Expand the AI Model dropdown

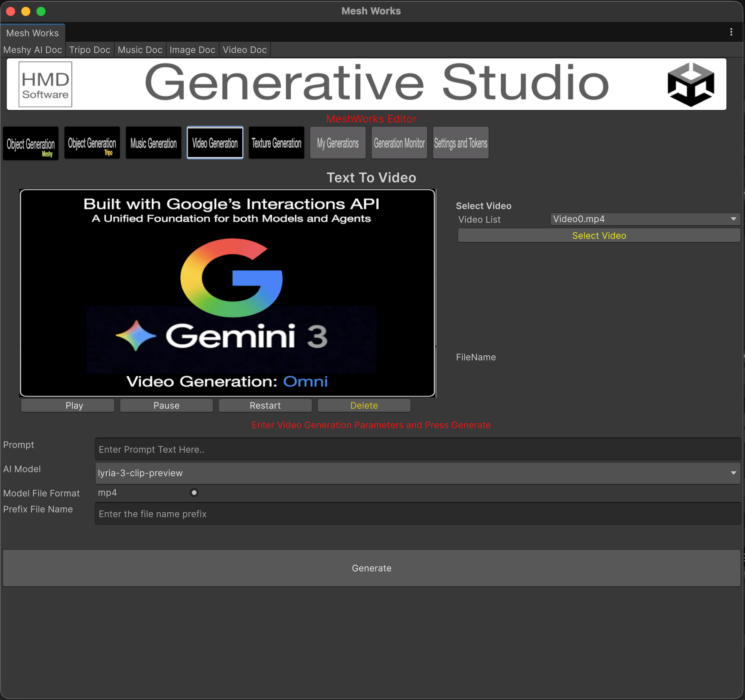(418, 473)
